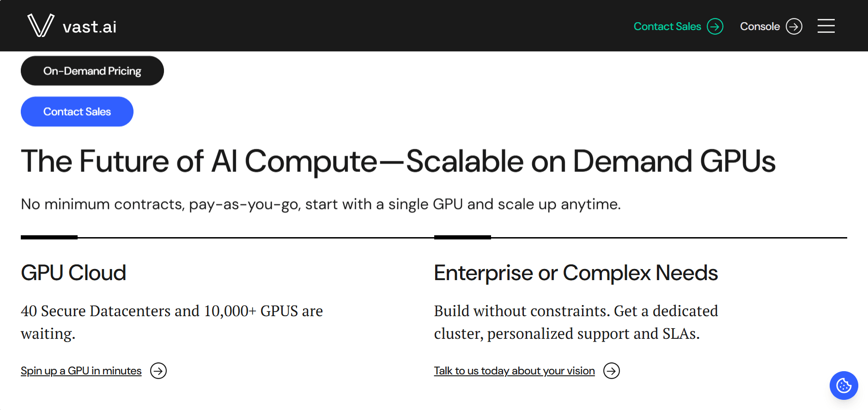Click the Enterprise or Complex Needs heading

click(x=576, y=273)
